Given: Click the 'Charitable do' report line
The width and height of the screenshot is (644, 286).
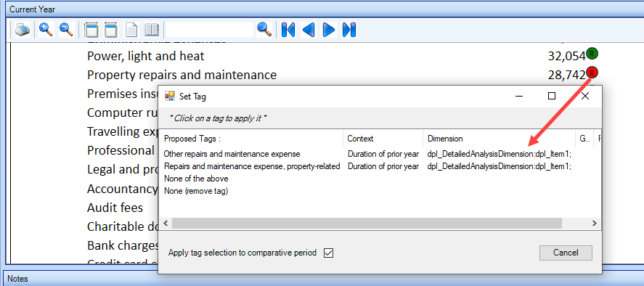Looking at the screenshot, I should (123, 226).
